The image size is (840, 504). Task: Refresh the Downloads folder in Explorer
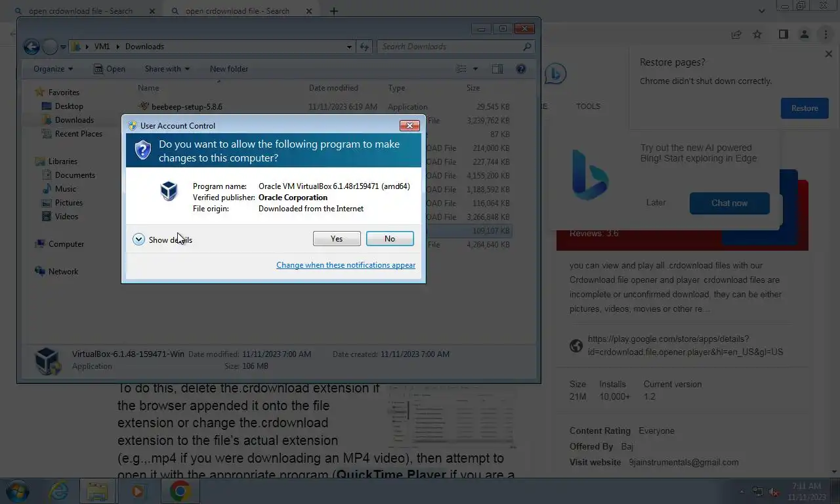tap(366, 47)
